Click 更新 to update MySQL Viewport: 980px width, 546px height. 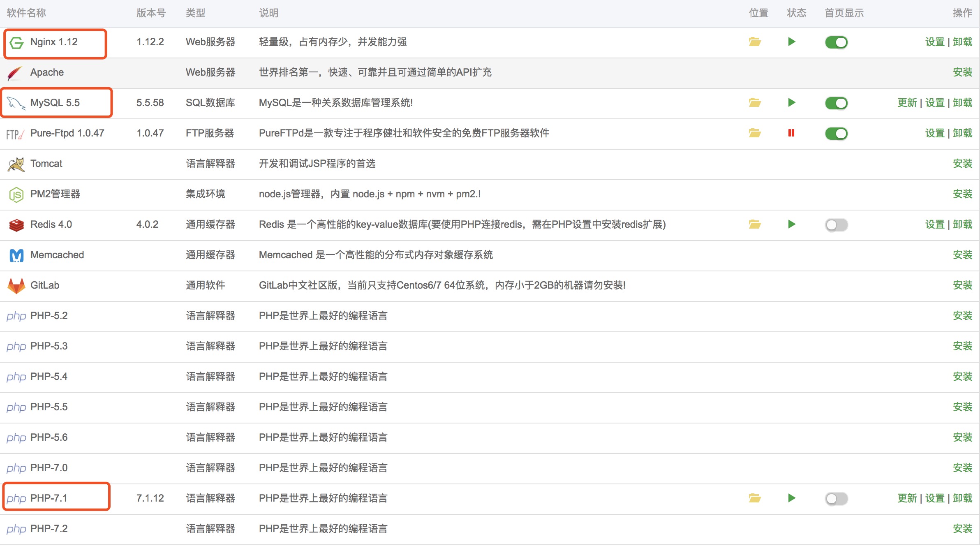click(x=907, y=103)
